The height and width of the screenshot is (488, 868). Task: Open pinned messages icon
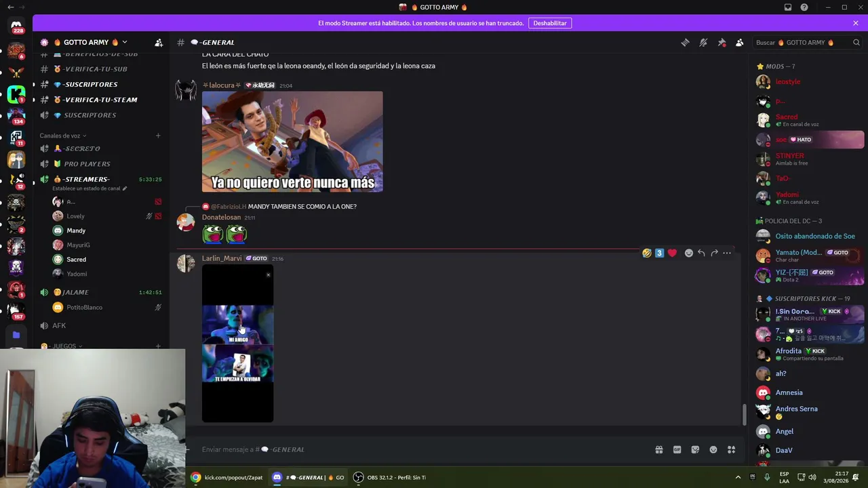coord(722,42)
